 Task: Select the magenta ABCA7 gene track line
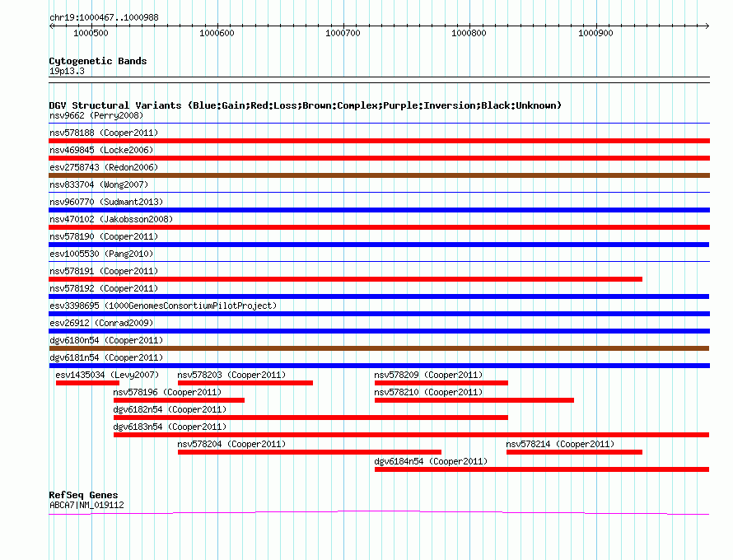click(379, 513)
